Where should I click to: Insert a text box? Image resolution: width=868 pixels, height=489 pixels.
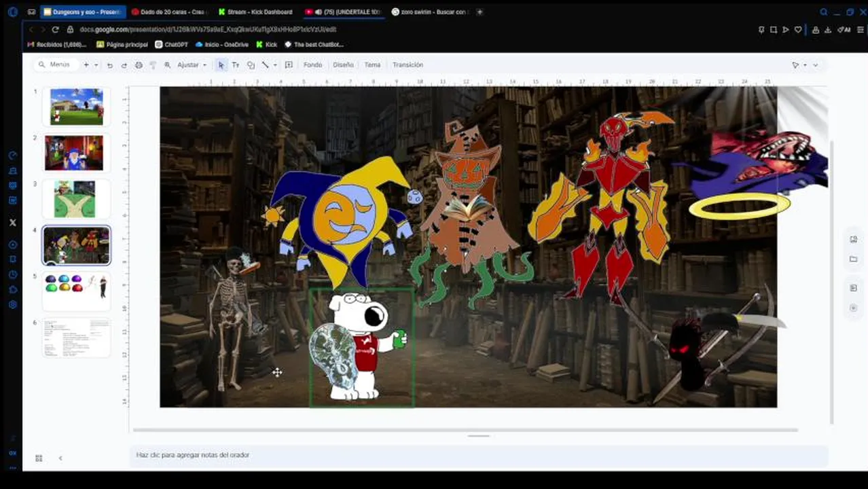[x=236, y=65]
